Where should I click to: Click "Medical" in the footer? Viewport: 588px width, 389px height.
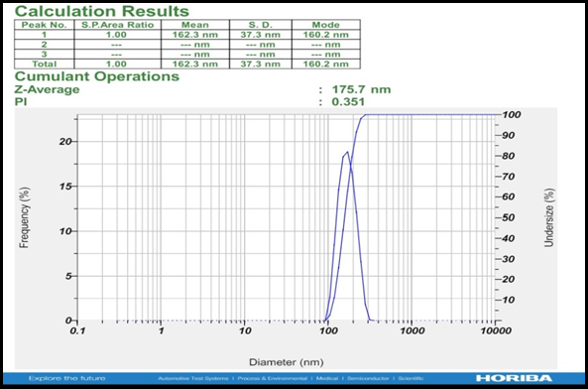click(x=327, y=378)
